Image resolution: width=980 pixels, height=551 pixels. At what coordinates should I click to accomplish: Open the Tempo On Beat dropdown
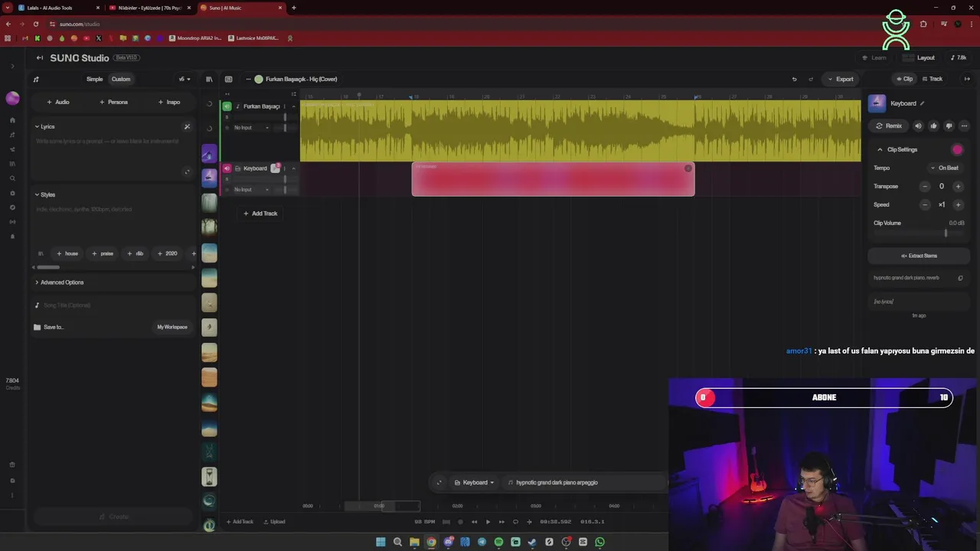coord(945,168)
